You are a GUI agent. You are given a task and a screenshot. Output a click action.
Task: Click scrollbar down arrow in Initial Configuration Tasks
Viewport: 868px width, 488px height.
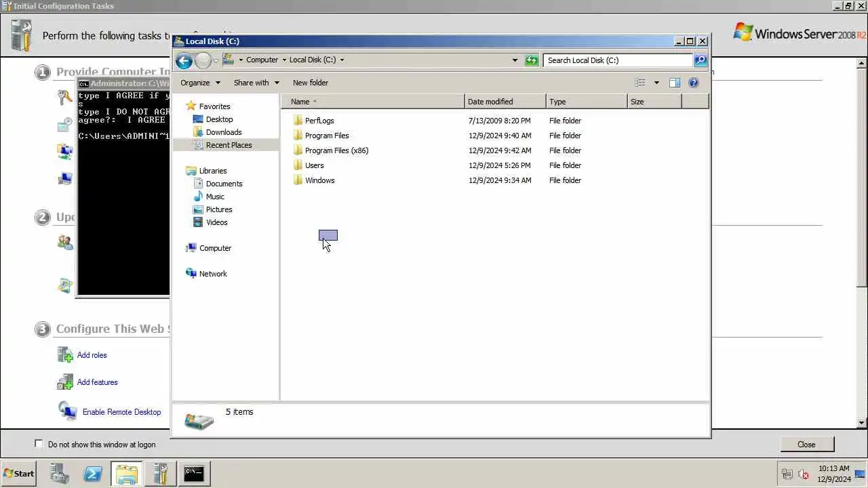click(862, 423)
